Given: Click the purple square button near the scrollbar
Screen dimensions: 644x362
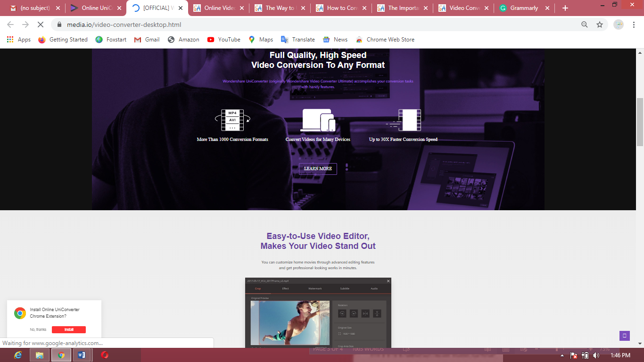Looking at the screenshot, I should click(625, 336).
